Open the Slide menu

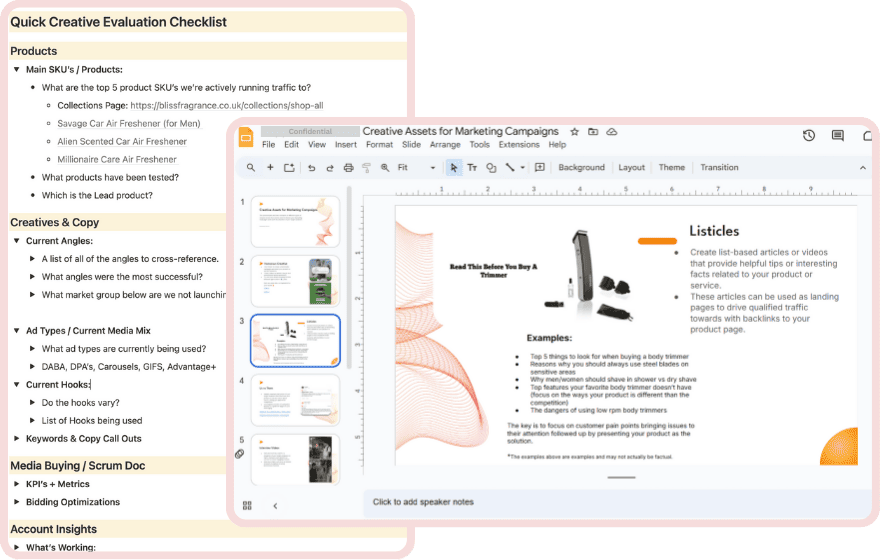tap(411, 145)
